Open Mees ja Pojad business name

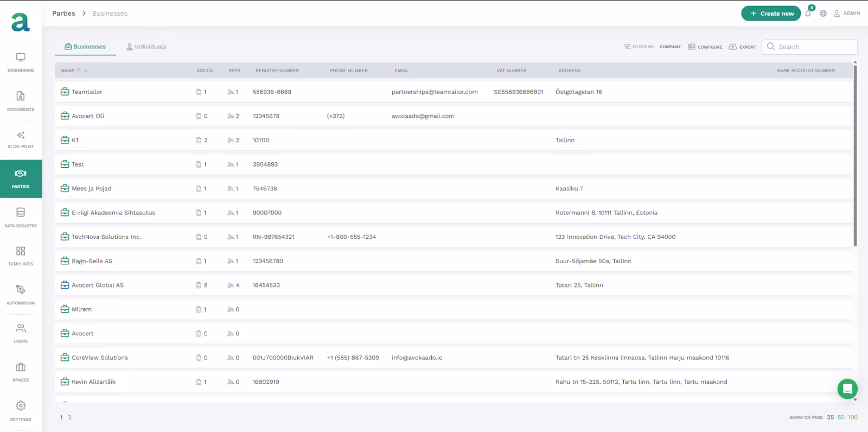(92, 189)
